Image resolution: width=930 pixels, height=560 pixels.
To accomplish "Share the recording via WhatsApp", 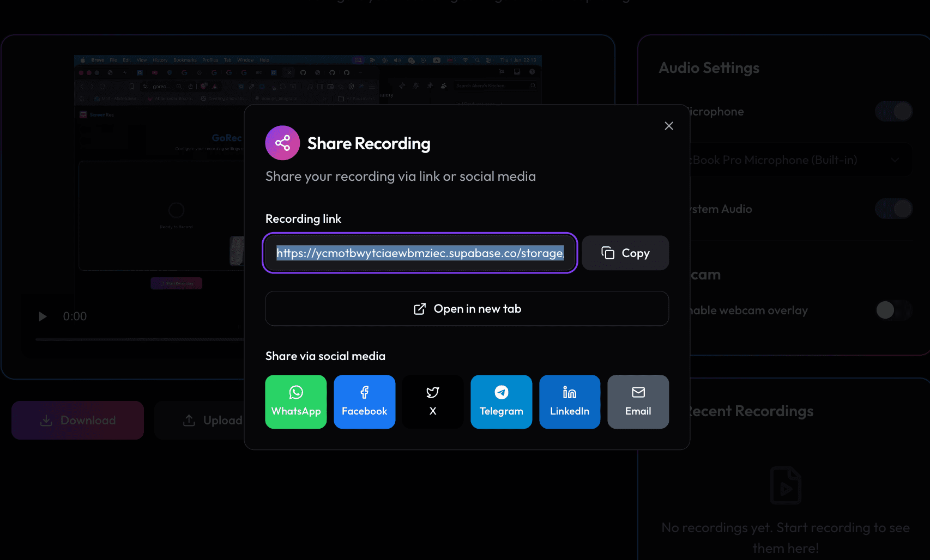I will 296,401.
